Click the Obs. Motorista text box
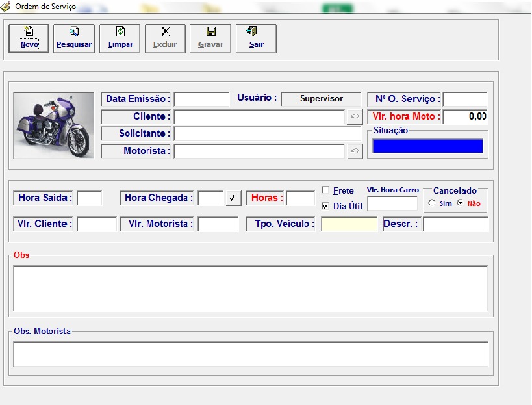The image size is (532, 405). (250, 354)
